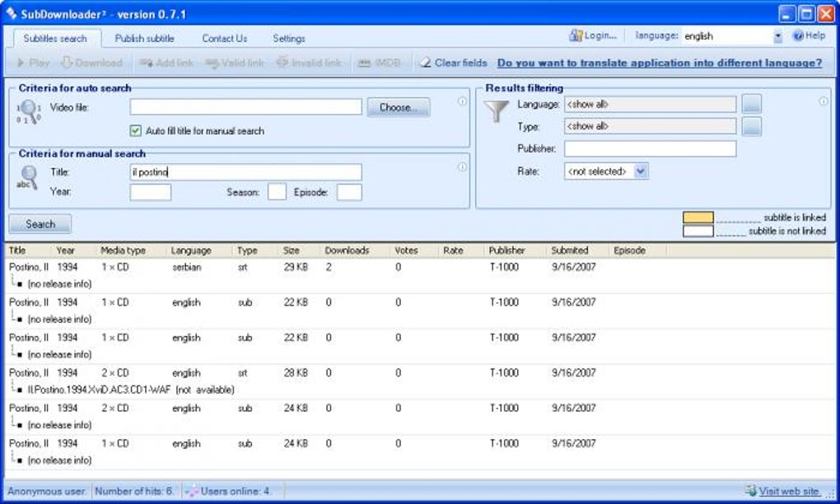This screenshot has width=840, height=504.
Task: Sort by the Downloads column header
Action: 357,250
